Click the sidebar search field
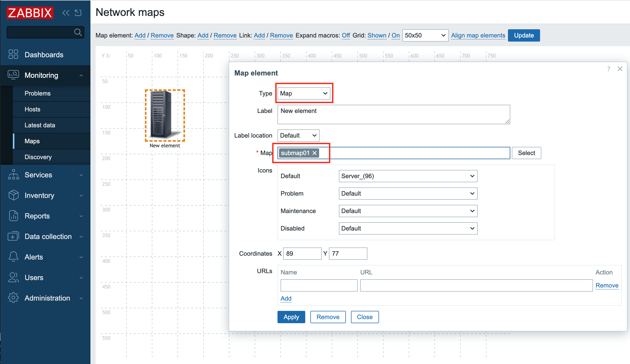The height and width of the screenshot is (364, 630). pyautogui.click(x=45, y=32)
